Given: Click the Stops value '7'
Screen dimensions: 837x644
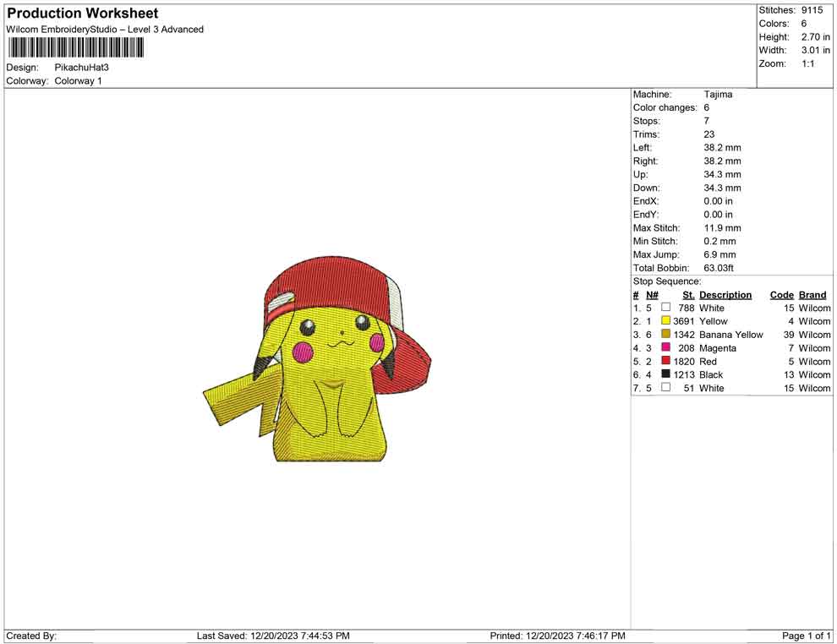Looking at the screenshot, I should click(706, 121).
